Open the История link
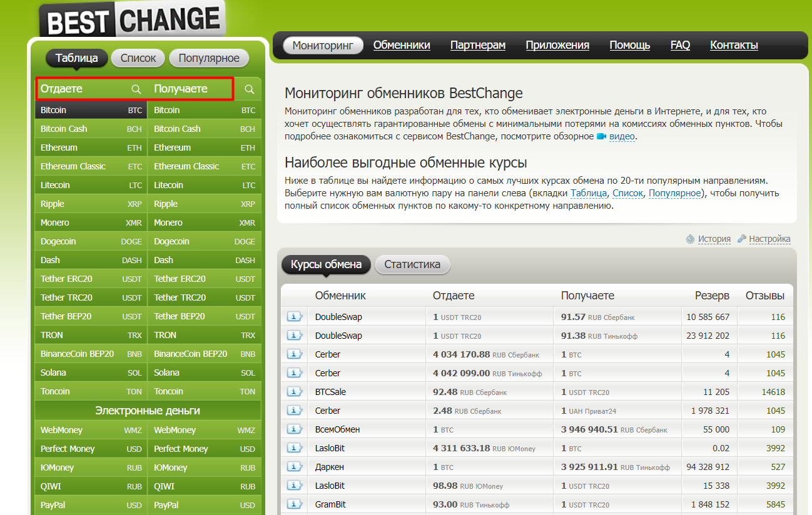 click(x=714, y=239)
